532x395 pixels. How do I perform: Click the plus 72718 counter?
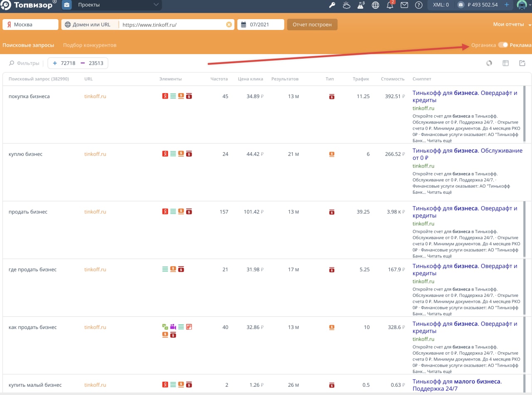click(64, 63)
